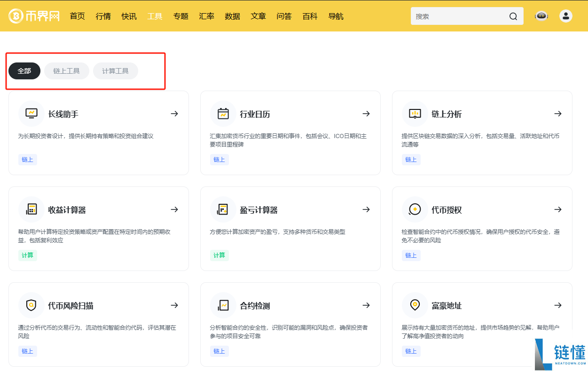Viewport: 588px width, 371px height.
Task: Click the 链上 tag on 代币风险扫描 card
Action: [28, 351]
